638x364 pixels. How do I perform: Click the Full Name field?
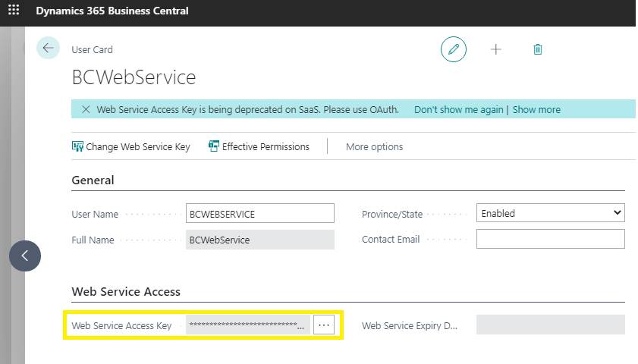point(260,240)
